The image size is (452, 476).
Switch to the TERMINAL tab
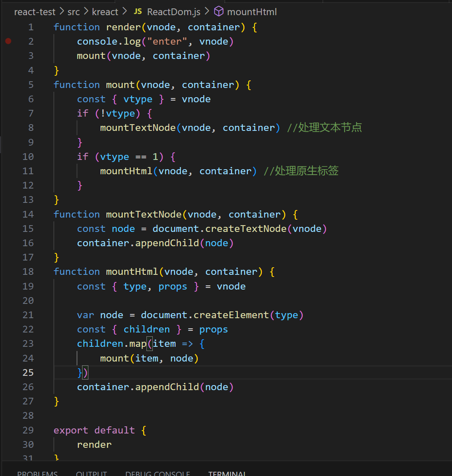pos(227,473)
